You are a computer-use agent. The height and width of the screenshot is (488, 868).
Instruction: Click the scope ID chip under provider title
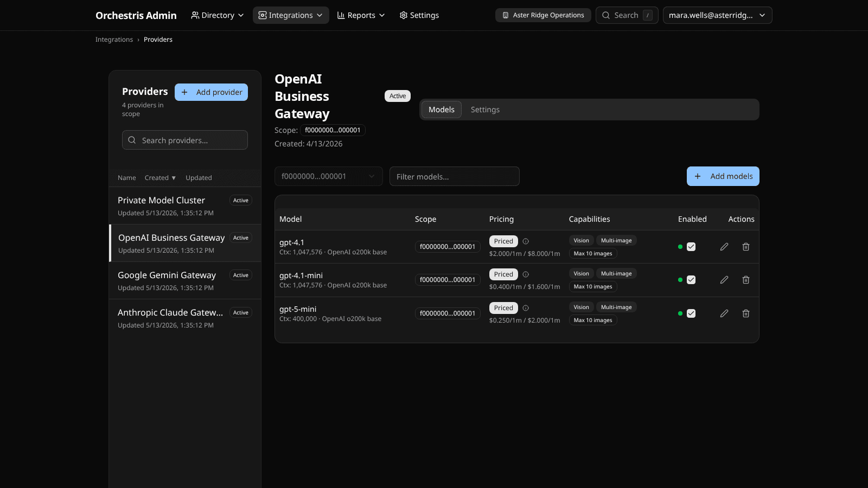point(333,130)
